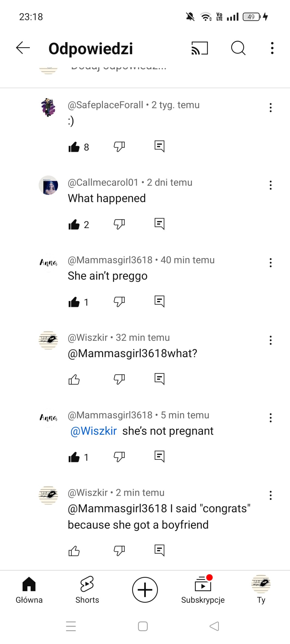Open options menu for Callmecarol01's comment
This screenshot has height=644, width=290.
271,185
